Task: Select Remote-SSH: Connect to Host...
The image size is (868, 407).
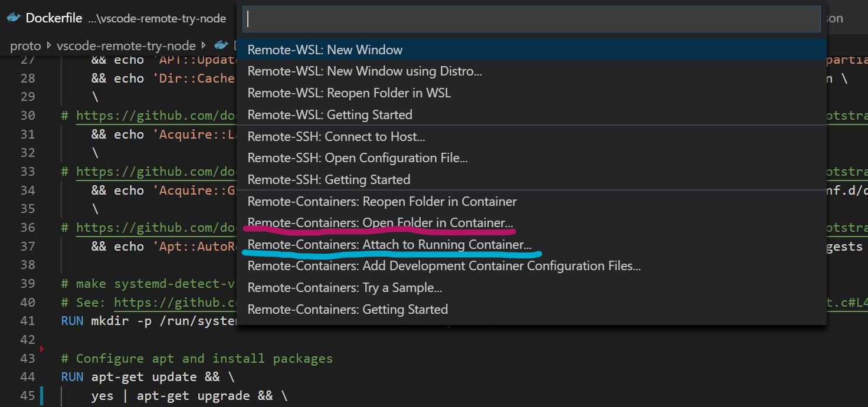Action: coord(531,136)
